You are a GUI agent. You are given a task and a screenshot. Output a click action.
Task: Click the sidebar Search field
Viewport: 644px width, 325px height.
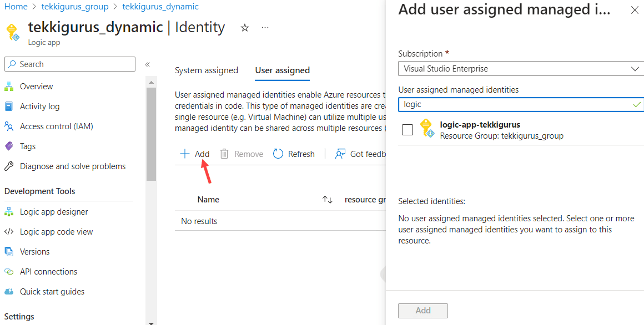pyautogui.click(x=70, y=64)
